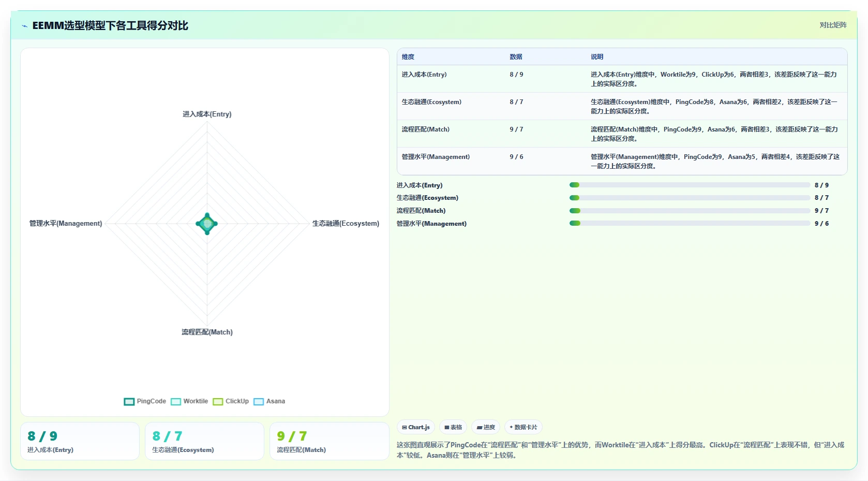Screen dimensions: 868x481
Task: Select the 表格 tag chip
Action: pyautogui.click(x=453, y=427)
